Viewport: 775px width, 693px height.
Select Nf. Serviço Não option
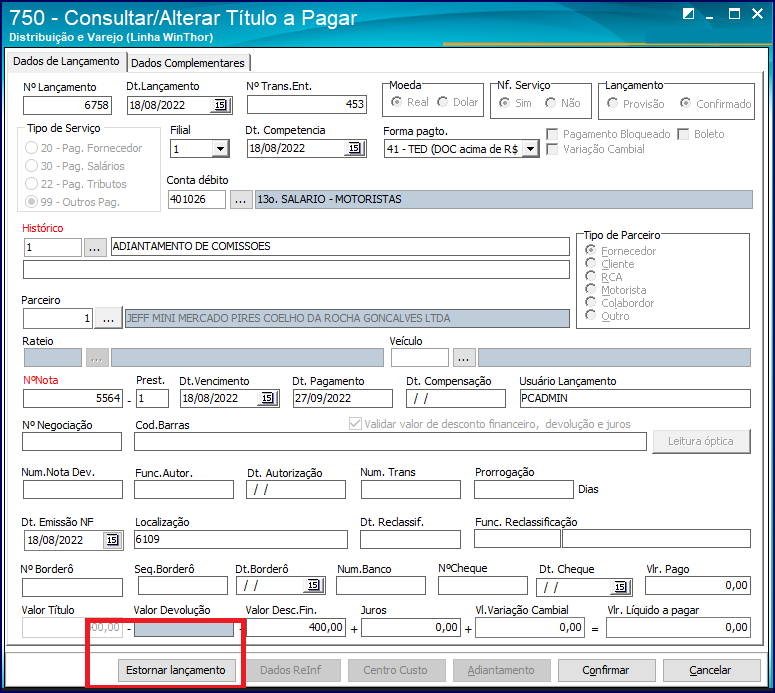point(551,103)
